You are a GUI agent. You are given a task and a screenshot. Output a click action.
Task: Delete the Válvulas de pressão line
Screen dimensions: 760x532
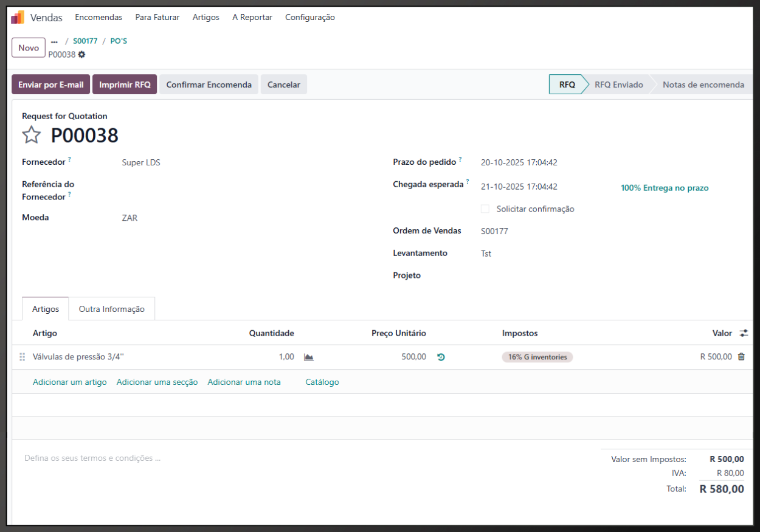[741, 357]
